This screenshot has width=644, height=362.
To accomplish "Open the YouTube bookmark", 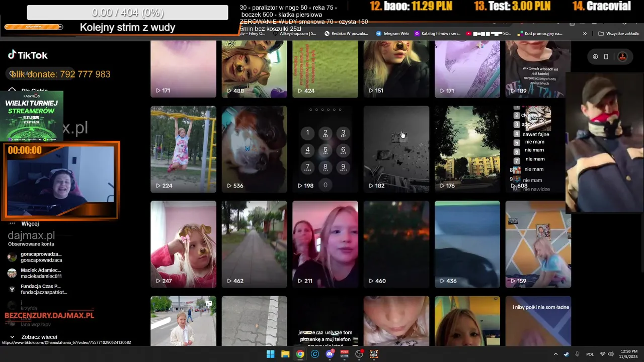I will [x=488, y=34].
